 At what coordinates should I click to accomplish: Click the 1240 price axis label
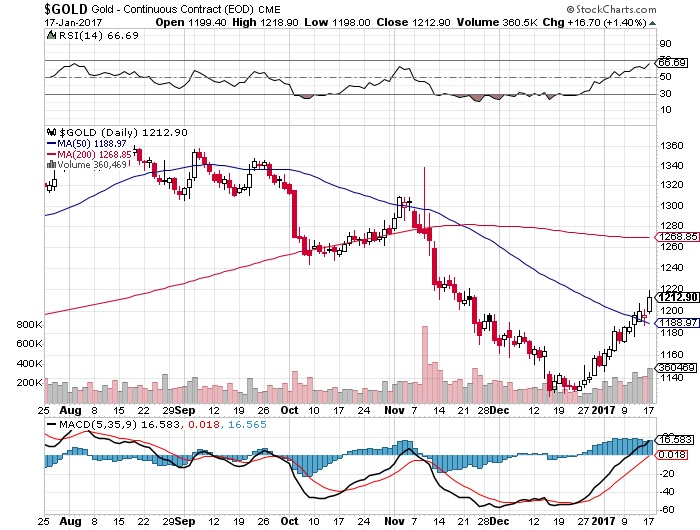tap(671, 267)
